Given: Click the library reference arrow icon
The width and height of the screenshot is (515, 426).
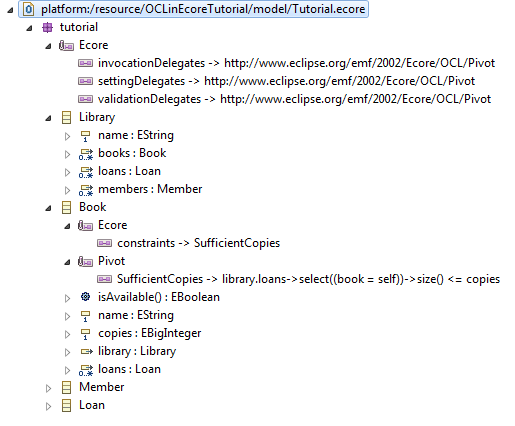Looking at the screenshot, I should point(86,351).
